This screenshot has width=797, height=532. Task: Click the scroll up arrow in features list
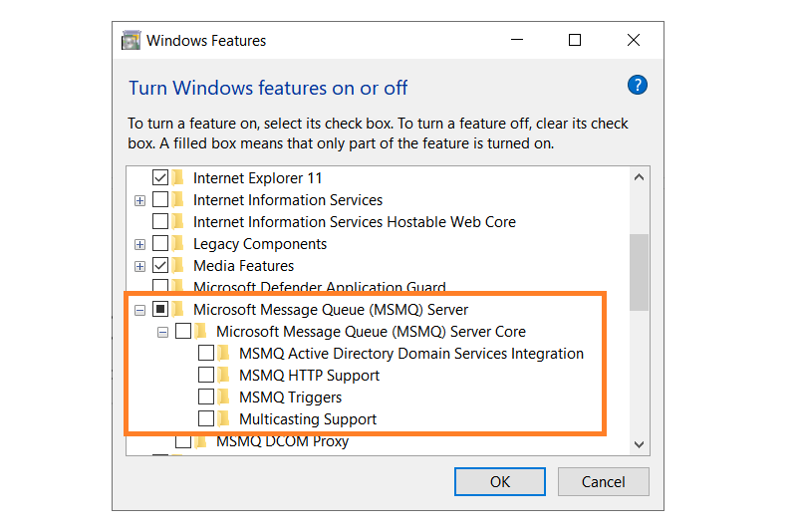point(639,177)
